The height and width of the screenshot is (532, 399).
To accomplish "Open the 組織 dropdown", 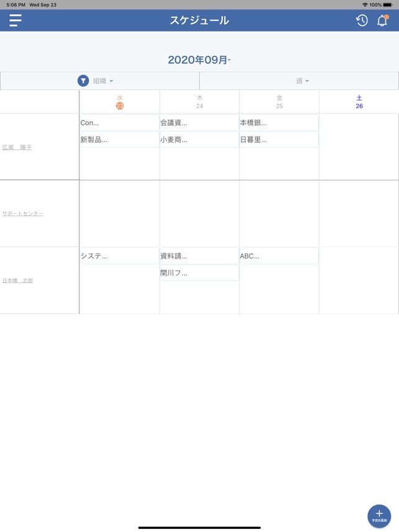I will [x=103, y=81].
